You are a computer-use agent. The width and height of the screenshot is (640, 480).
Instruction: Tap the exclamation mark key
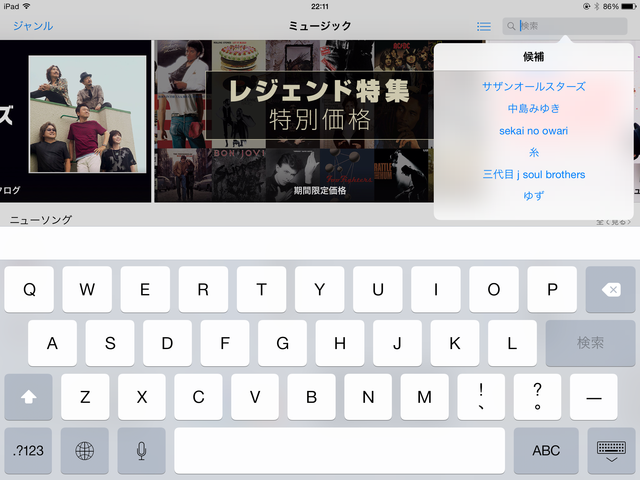(x=481, y=397)
